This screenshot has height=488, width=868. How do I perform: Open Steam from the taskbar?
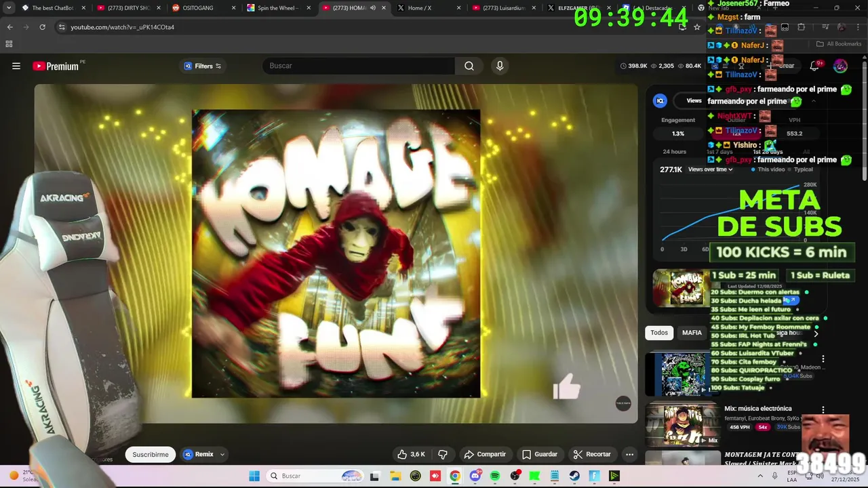[x=574, y=476]
